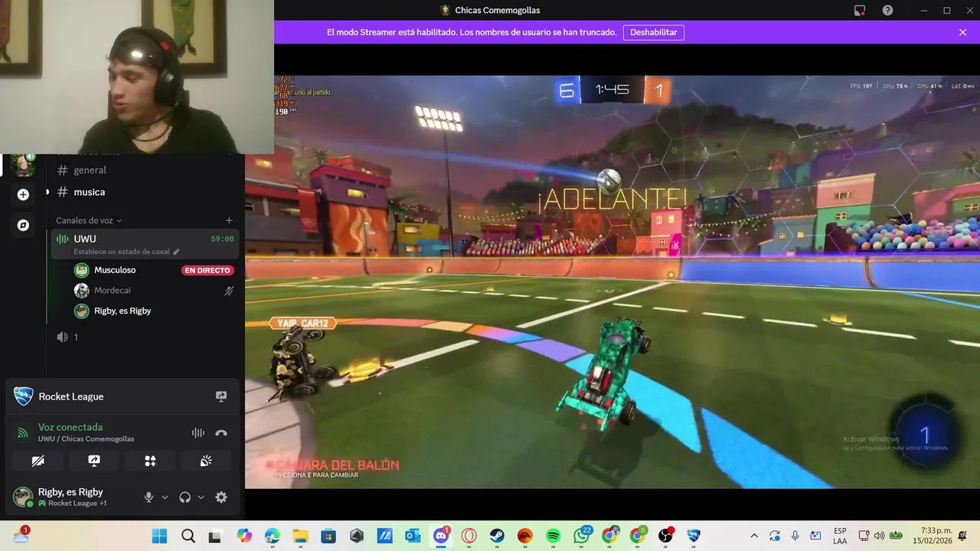980x551 pixels.
Task: Share your screen from voice panel
Action: coord(94,461)
